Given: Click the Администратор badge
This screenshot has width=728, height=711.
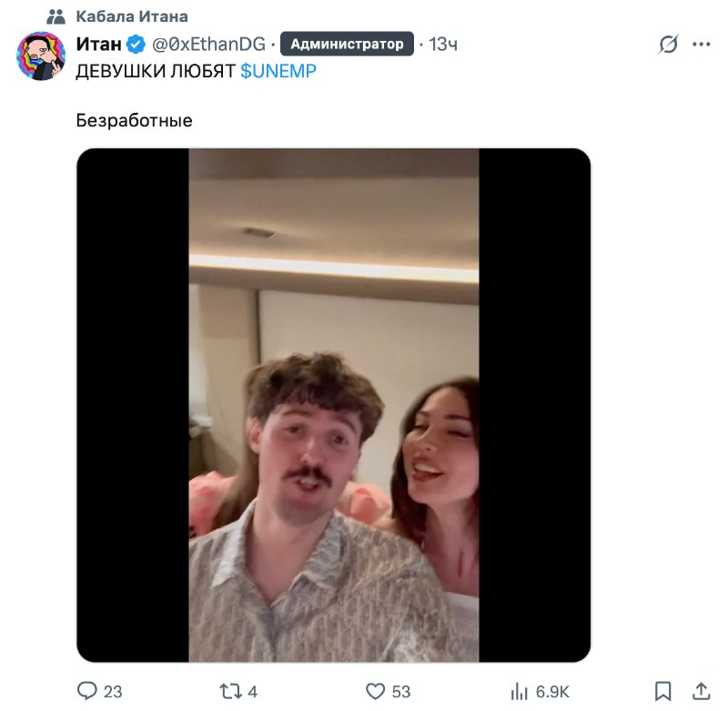Looking at the screenshot, I should tap(347, 44).
